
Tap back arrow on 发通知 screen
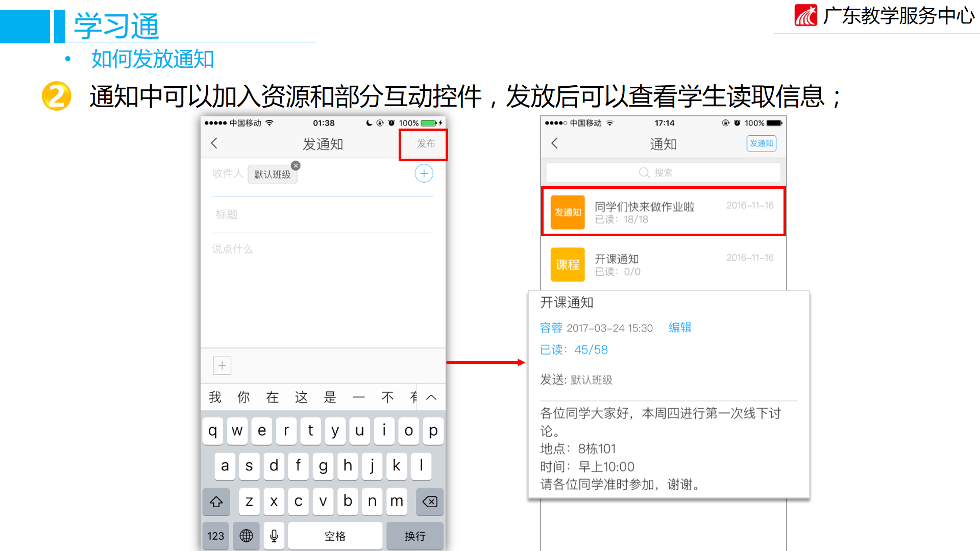coord(214,143)
